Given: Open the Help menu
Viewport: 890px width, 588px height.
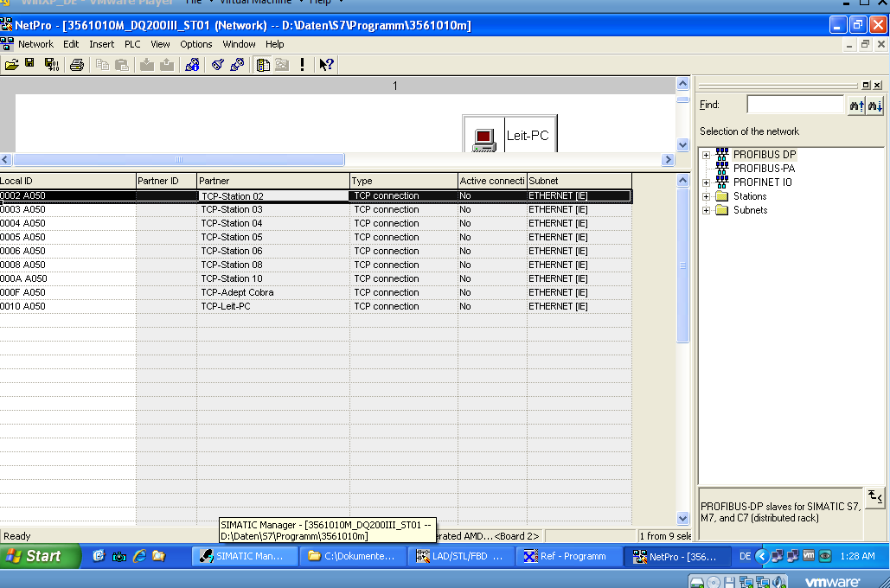Looking at the screenshot, I should (275, 44).
